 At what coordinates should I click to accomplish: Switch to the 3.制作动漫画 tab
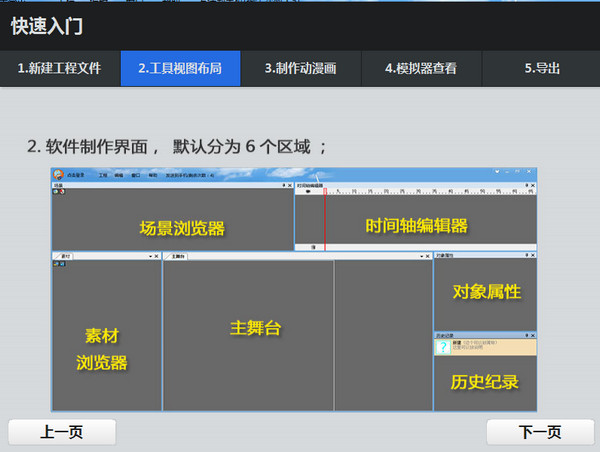pyautogui.click(x=300, y=69)
